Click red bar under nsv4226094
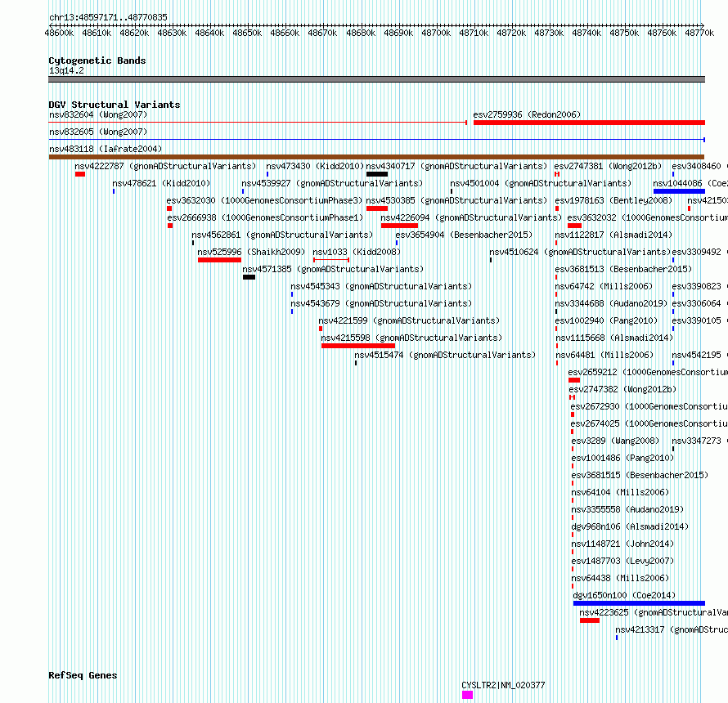728x703 pixels. pyautogui.click(x=399, y=226)
